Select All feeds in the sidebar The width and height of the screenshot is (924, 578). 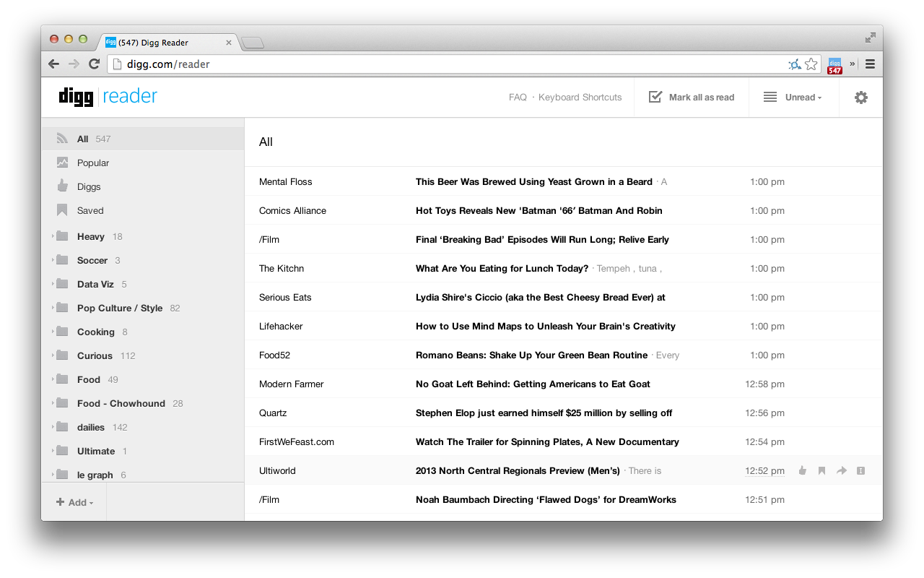pos(143,139)
